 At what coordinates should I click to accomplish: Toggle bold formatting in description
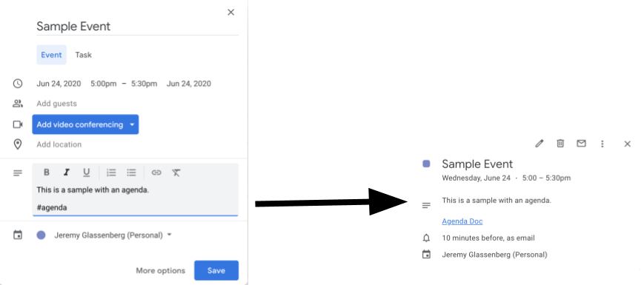pos(47,172)
